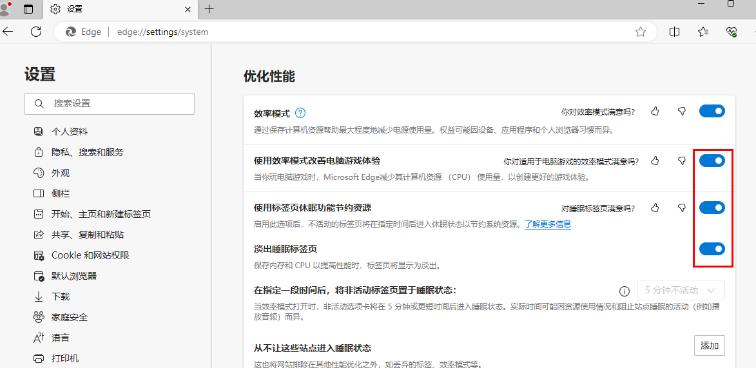Viewport: 756px width, 368px height.
Task: Click the 你对效率模式满意吗? text
Action: coord(598,112)
